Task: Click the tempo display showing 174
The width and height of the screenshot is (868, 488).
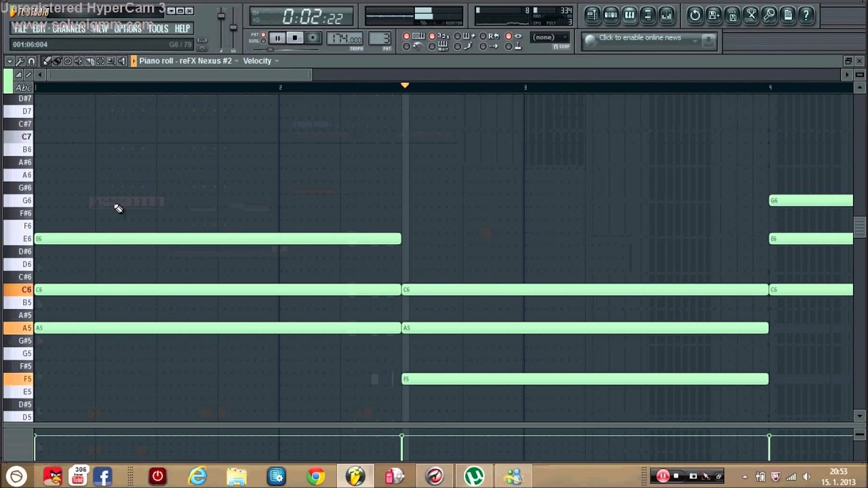Action: pyautogui.click(x=346, y=39)
